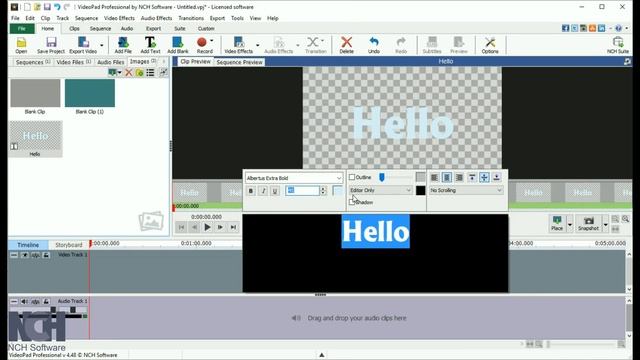
Task: Insert a blank clip with Add Blank
Action: click(x=178, y=45)
